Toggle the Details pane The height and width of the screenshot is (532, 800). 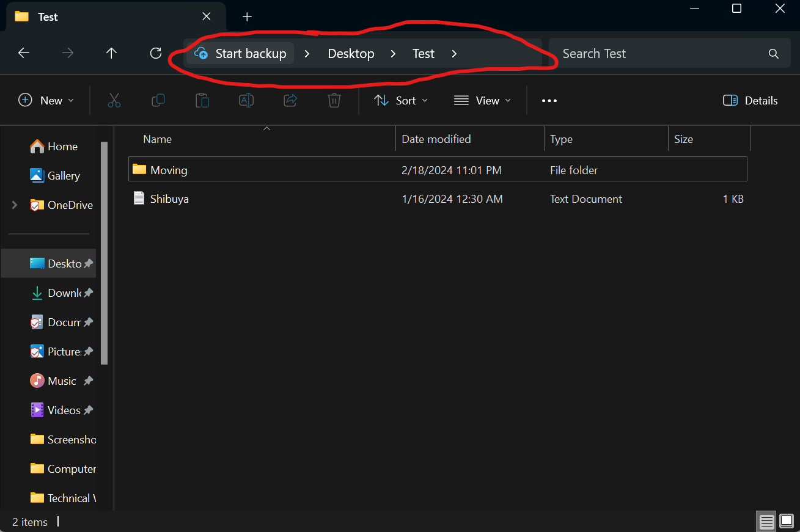coord(750,101)
